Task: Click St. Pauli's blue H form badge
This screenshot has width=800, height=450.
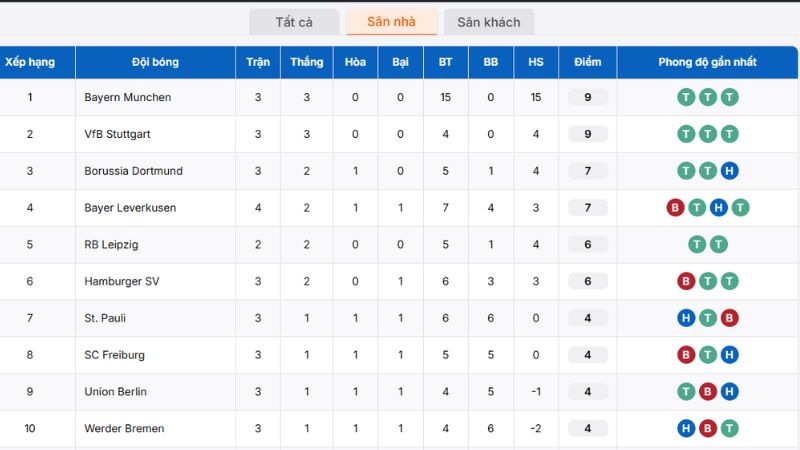Action: [686, 318]
